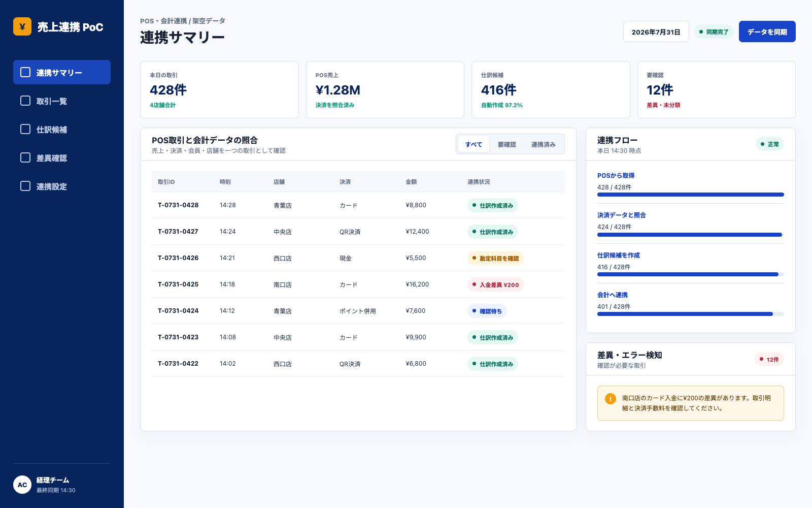The image size is (812, 508).
Task: Click the 会計へ連携 step label
Action: 613,295
